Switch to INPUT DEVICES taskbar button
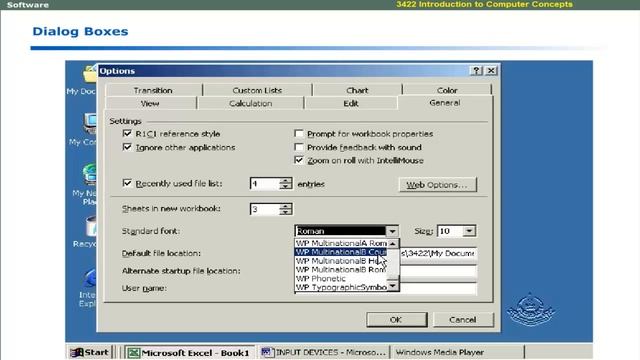640x360 pixels. coord(323,352)
